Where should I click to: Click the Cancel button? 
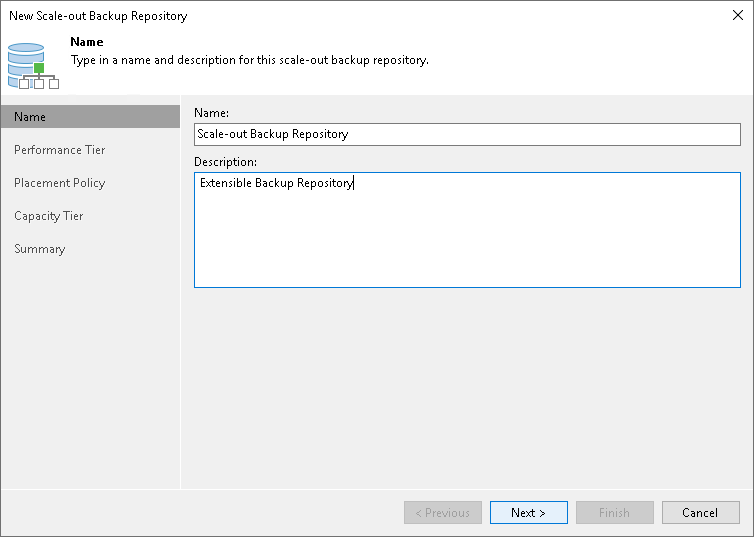[x=700, y=513]
